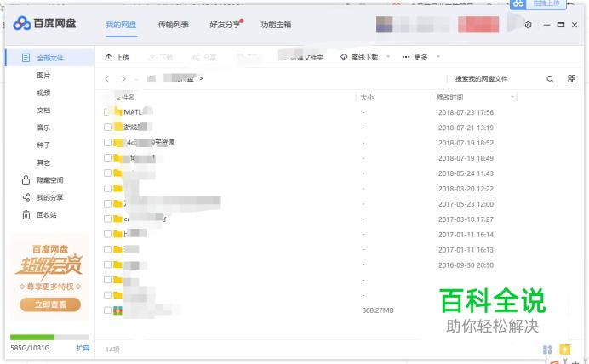The height and width of the screenshot is (364, 589).
Task: Click the 新建文件夹 toolbar button
Action: click(304, 58)
